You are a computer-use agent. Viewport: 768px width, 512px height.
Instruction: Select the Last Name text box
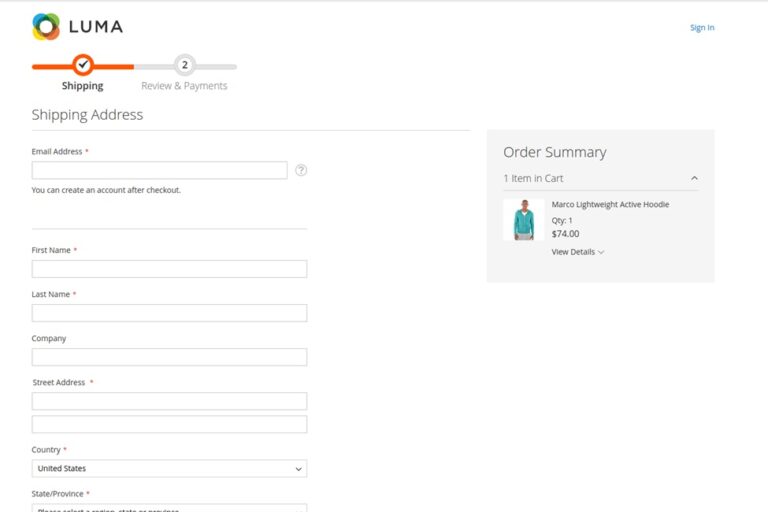click(169, 313)
